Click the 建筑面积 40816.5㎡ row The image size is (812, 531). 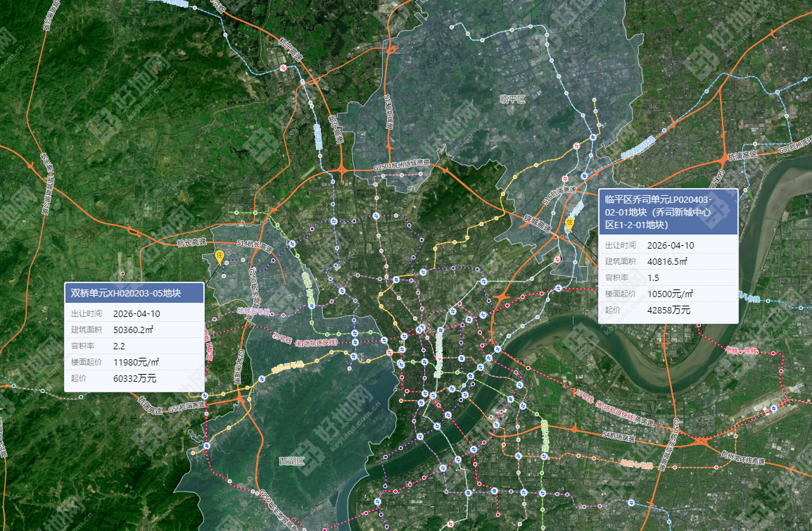667,261
